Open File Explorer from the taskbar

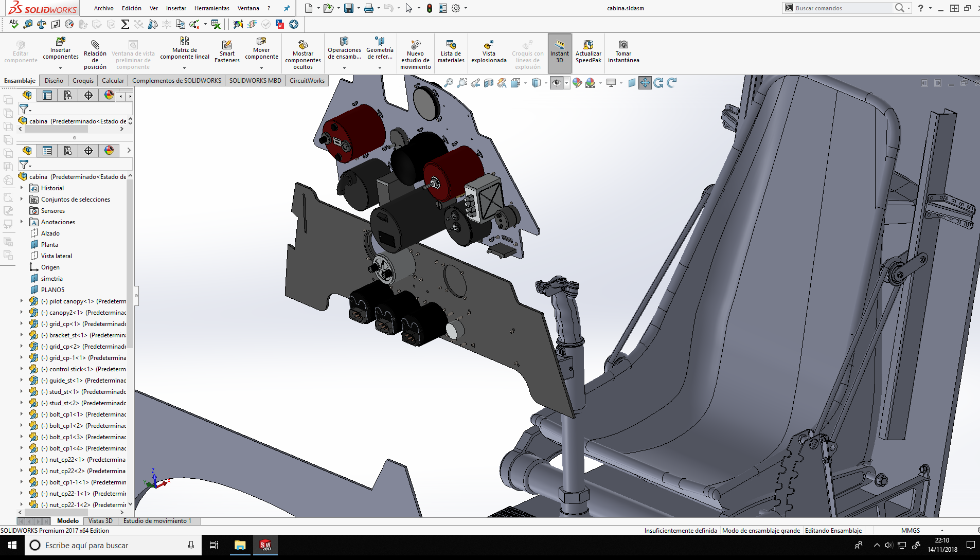240,546
